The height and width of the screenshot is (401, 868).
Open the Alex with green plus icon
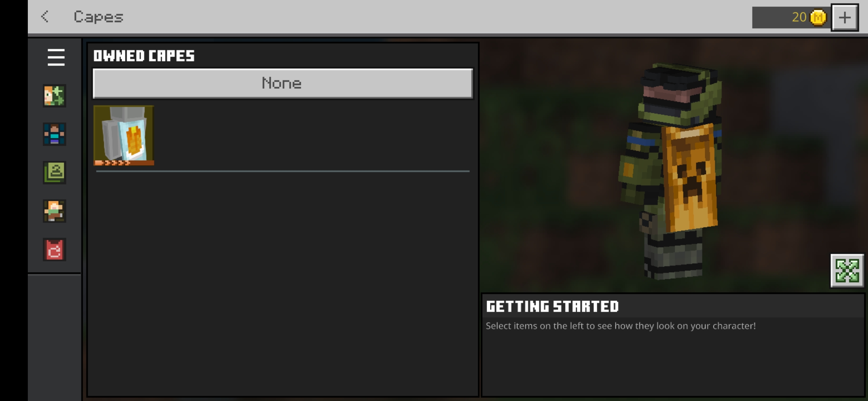pos(55,96)
